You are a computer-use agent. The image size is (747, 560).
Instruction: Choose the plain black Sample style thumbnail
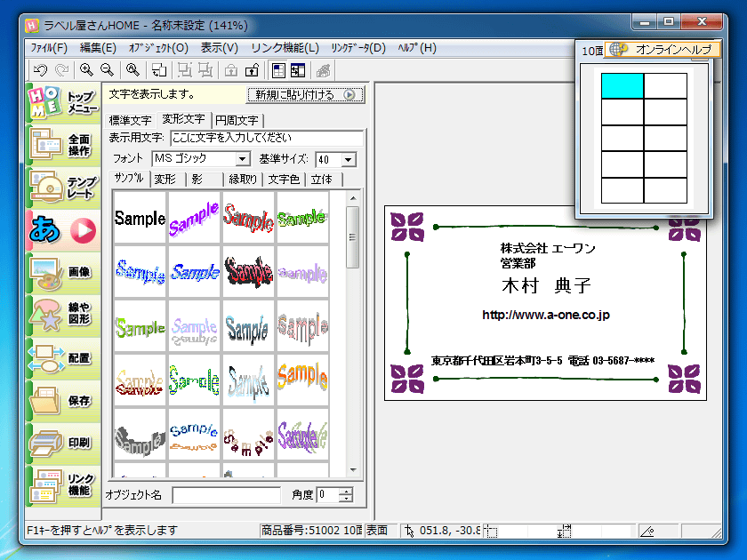click(141, 219)
